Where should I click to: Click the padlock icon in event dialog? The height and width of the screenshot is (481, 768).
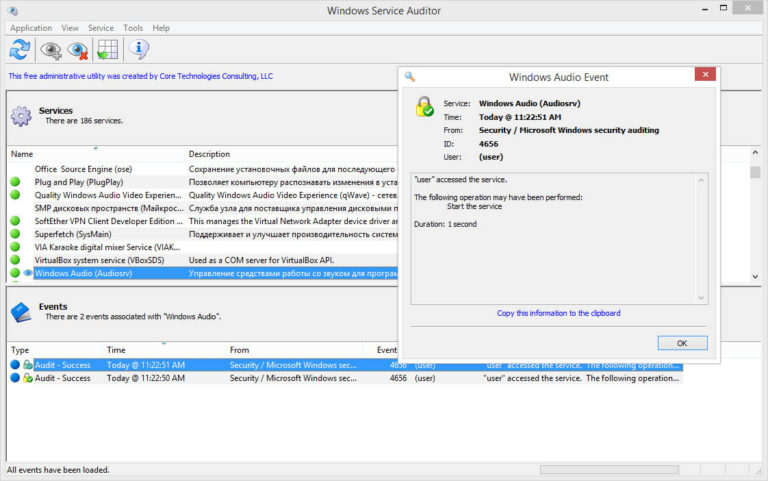[x=425, y=107]
